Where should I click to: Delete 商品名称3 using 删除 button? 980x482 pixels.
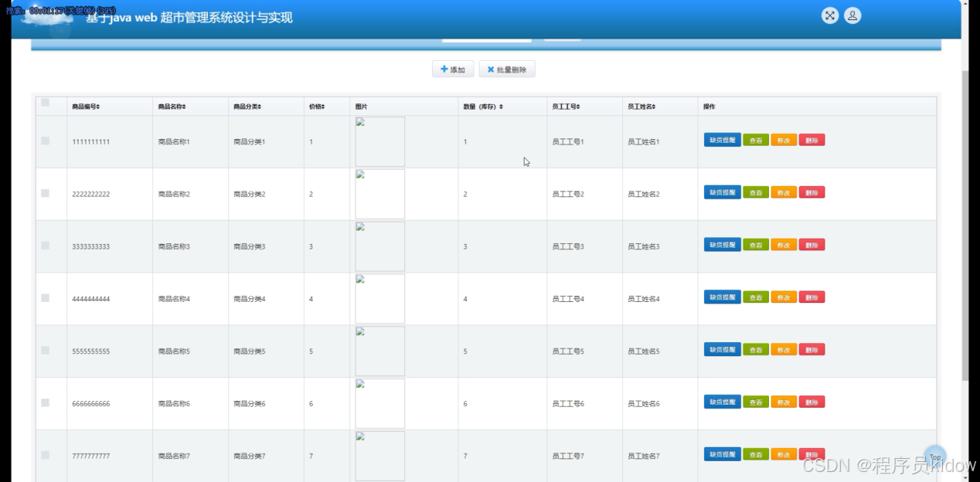tap(812, 245)
